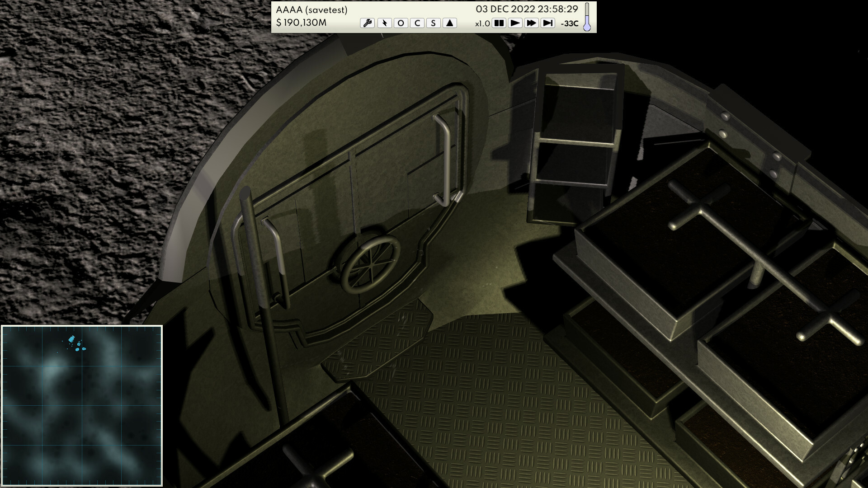Click the O toolbar button
Image resolution: width=868 pixels, height=488 pixels.
[401, 23]
